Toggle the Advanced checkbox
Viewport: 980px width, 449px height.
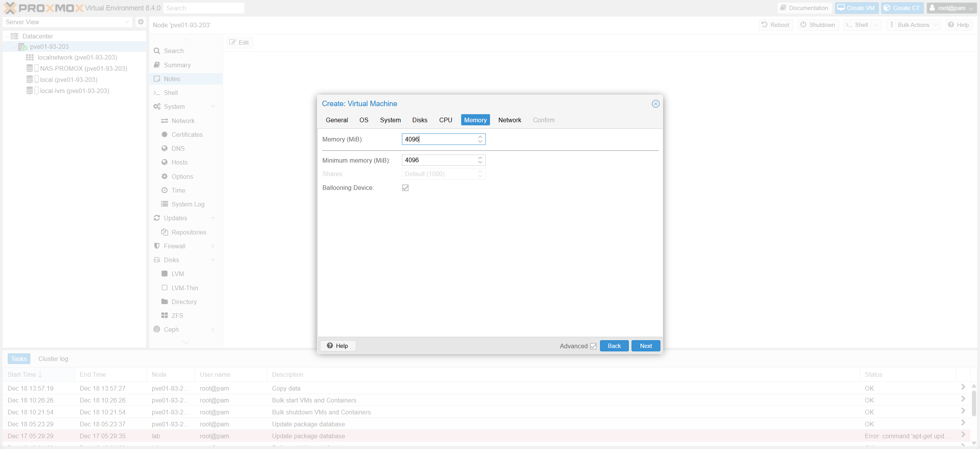[x=593, y=346]
